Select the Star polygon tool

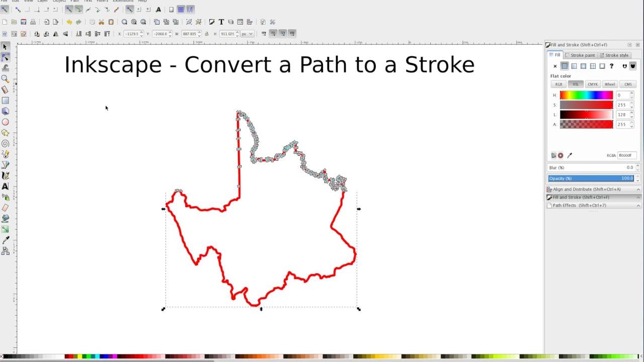[5, 133]
